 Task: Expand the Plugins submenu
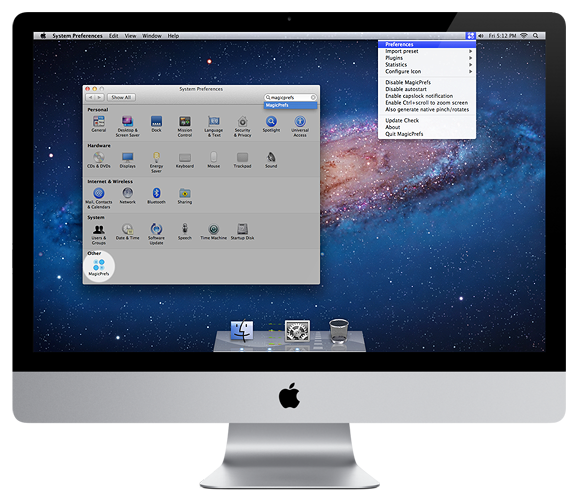pos(427,58)
